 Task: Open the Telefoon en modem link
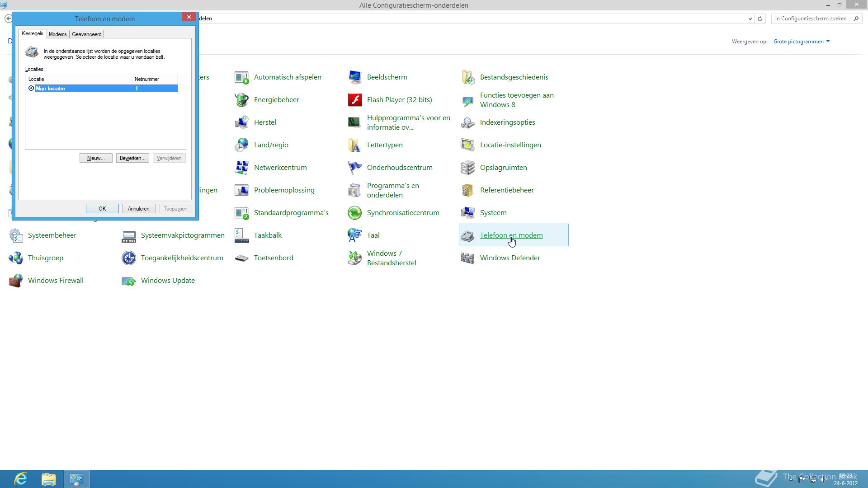pos(511,235)
